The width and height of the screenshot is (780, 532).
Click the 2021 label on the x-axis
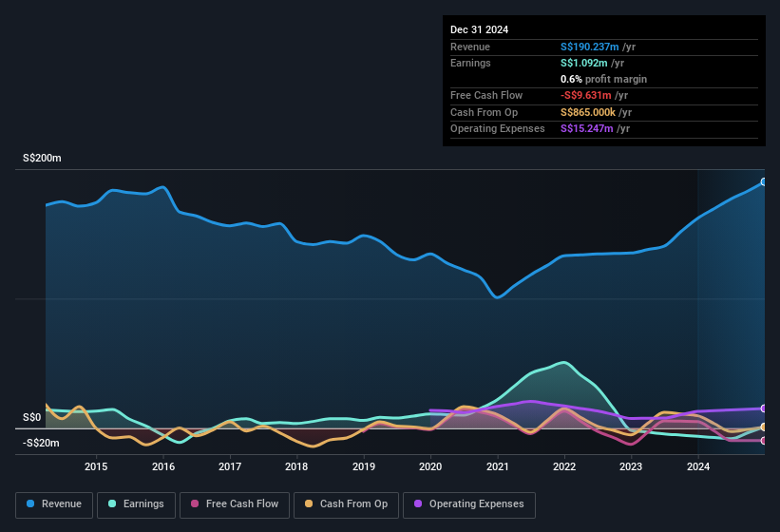(498, 466)
